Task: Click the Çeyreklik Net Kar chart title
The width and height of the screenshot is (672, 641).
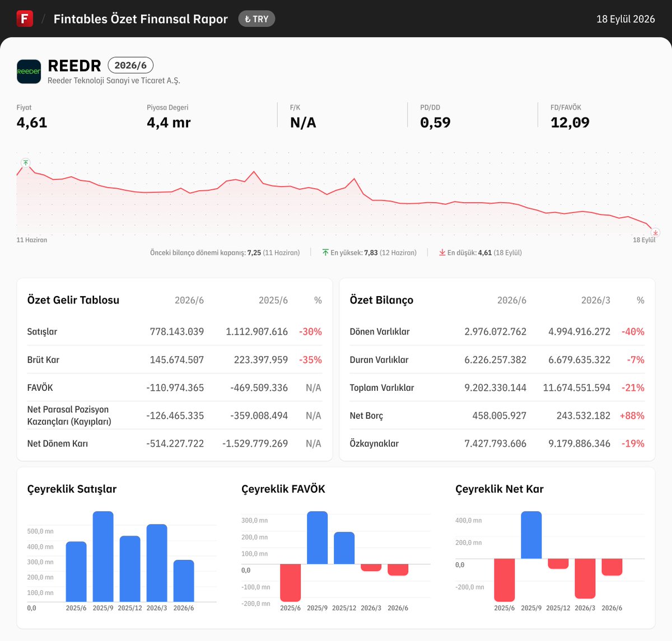Action: point(500,489)
